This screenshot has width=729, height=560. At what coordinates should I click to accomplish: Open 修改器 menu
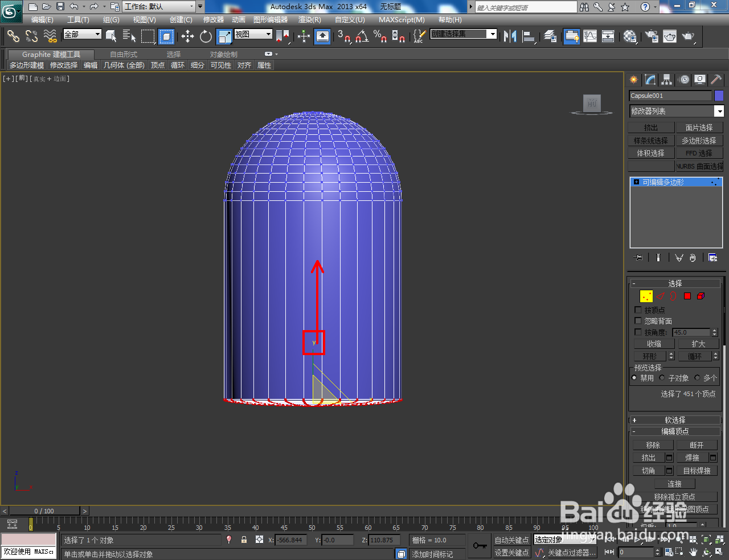(214, 20)
